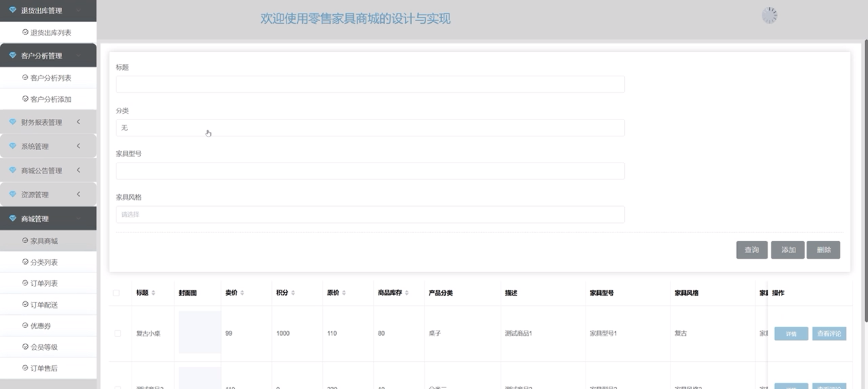Click diamond icon beside 商城公告管理

point(12,170)
